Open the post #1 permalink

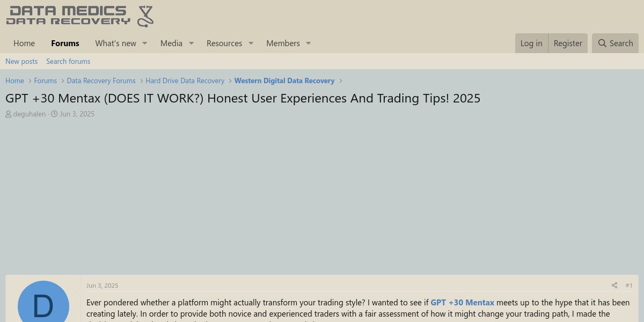click(x=629, y=286)
